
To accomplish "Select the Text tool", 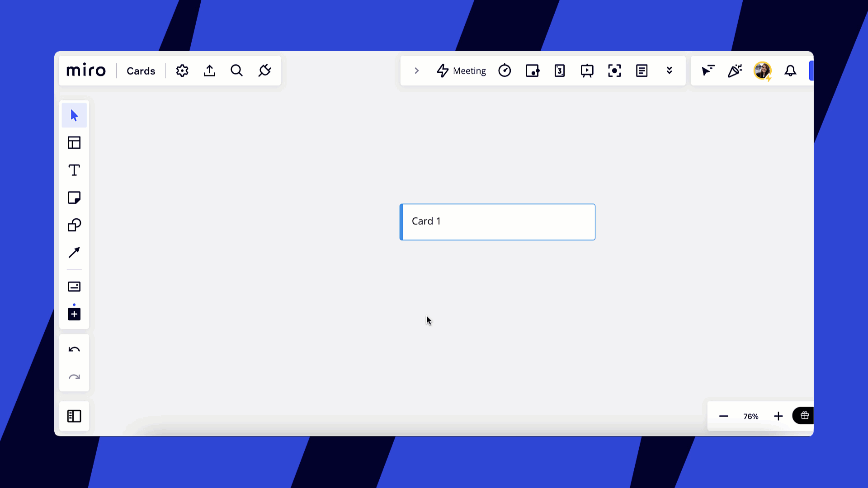I will 74,170.
